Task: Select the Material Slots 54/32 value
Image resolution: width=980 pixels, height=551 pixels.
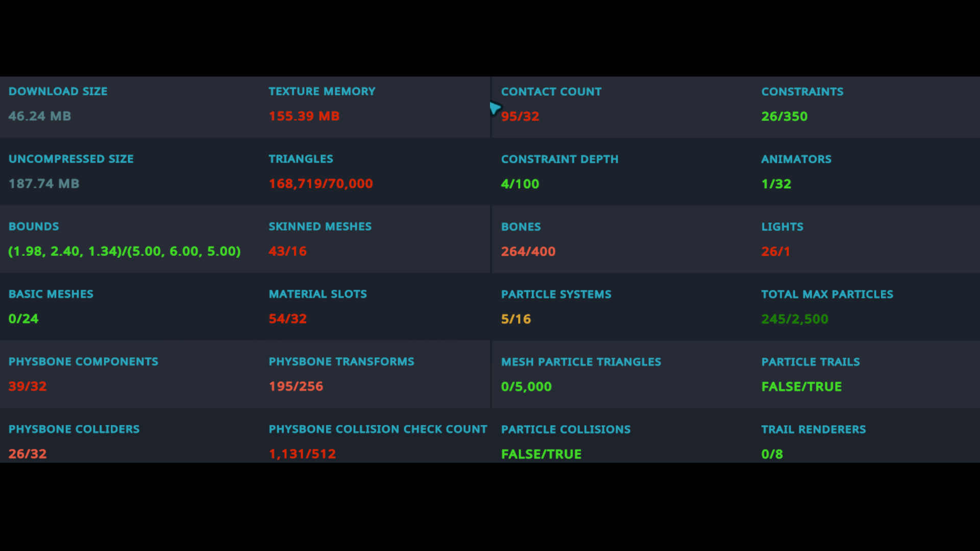Action: (x=287, y=319)
